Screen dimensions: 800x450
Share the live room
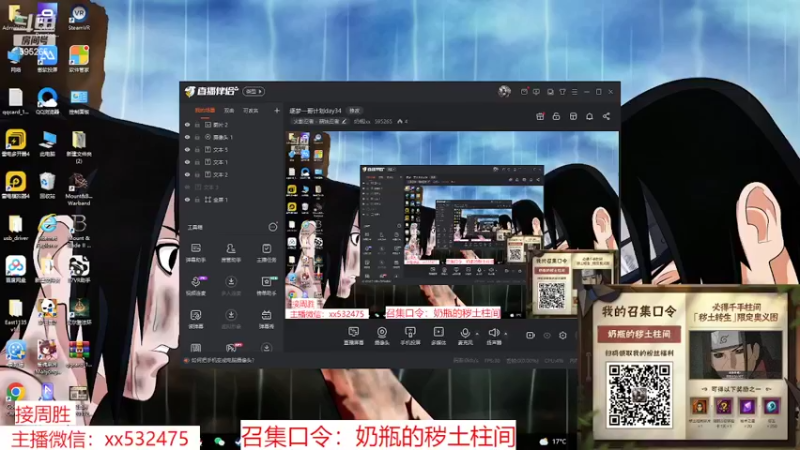(606, 116)
